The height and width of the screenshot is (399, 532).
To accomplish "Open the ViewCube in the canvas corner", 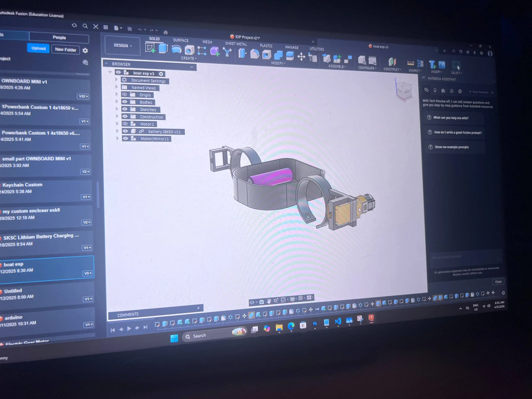I will (x=404, y=91).
